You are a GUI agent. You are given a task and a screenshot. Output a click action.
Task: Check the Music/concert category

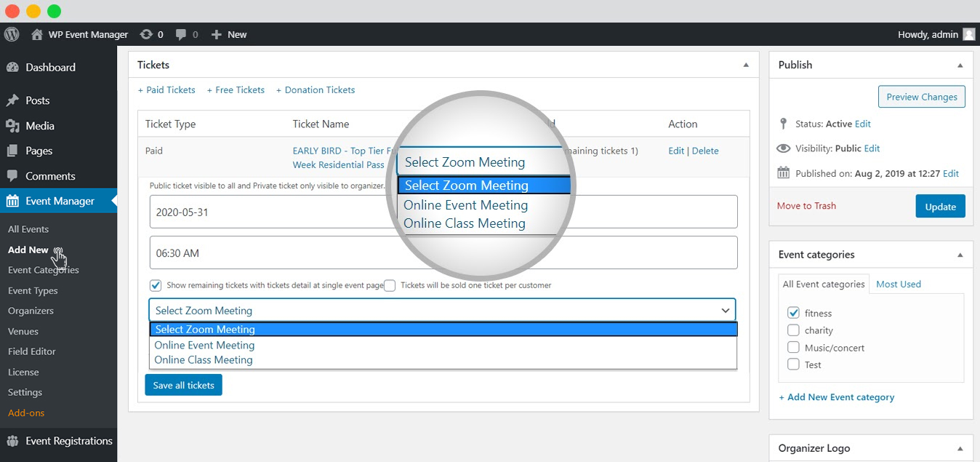793,348
